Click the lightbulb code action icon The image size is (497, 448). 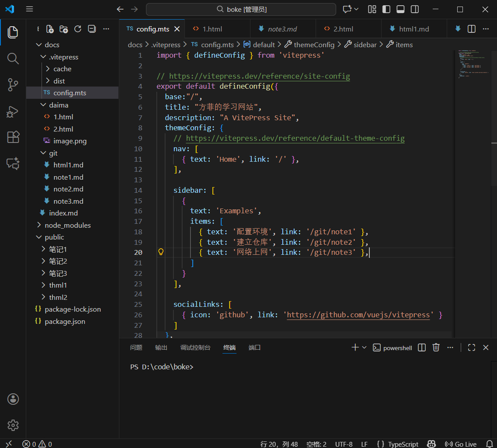click(161, 252)
